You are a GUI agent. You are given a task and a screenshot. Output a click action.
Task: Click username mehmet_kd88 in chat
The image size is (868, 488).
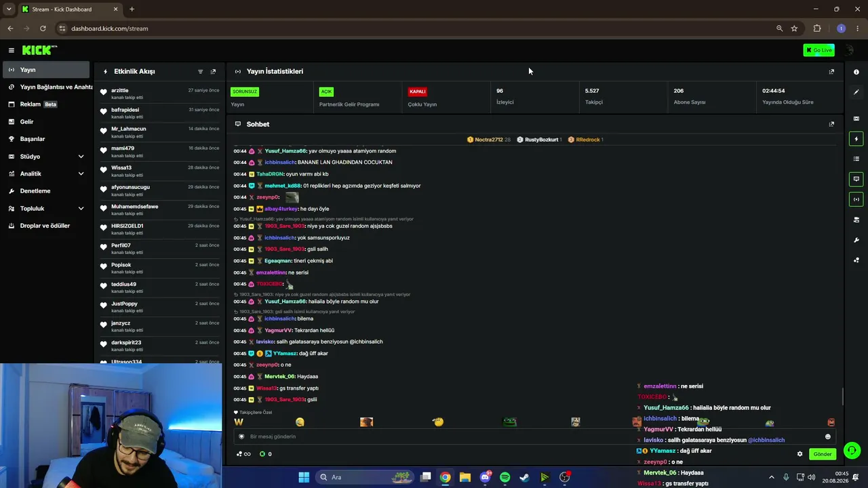[283, 186]
